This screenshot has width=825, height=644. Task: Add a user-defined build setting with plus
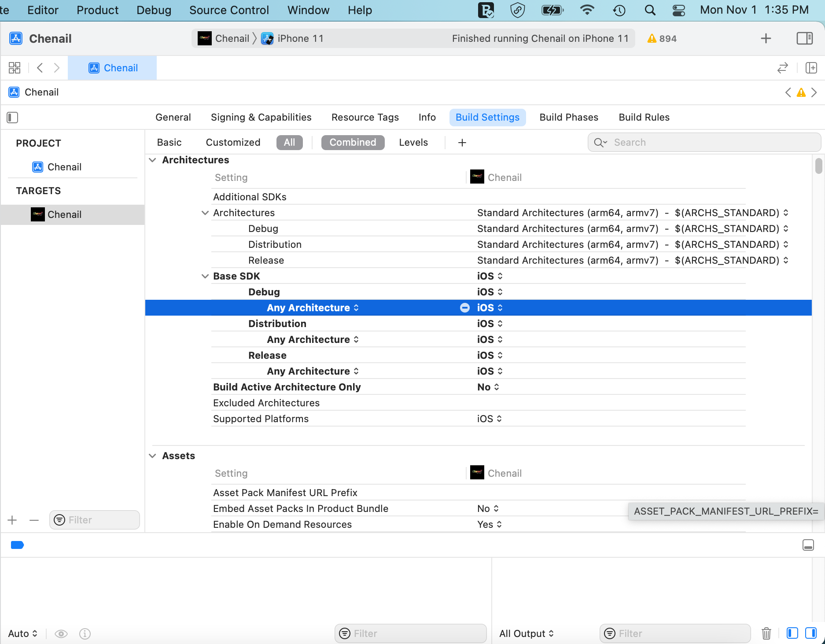[462, 143]
